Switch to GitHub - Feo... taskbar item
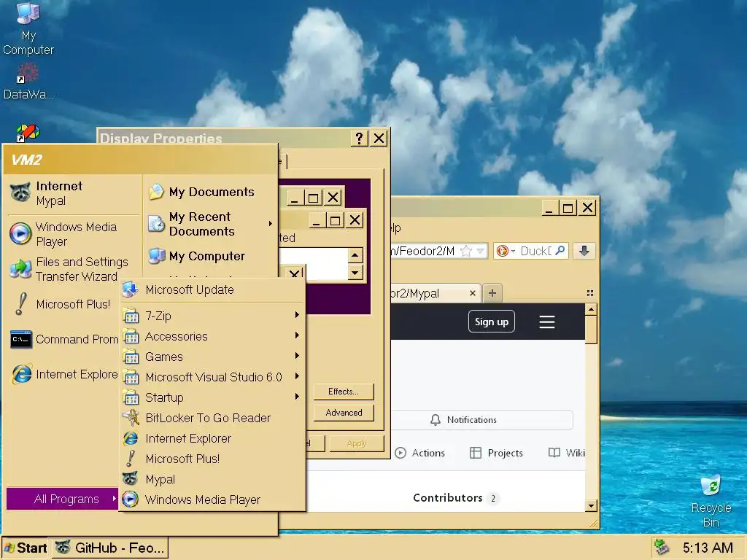This screenshot has height=560, width=747. [110, 548]
